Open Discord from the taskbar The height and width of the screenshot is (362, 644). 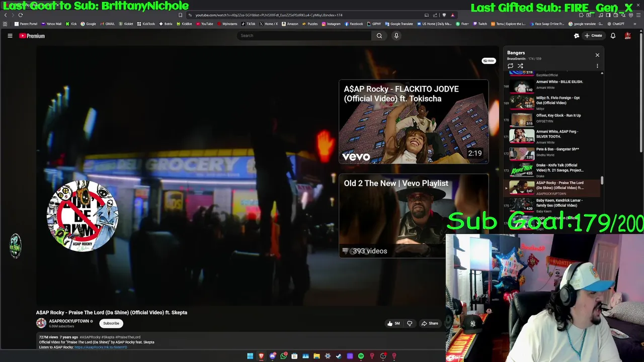(272, 356)
